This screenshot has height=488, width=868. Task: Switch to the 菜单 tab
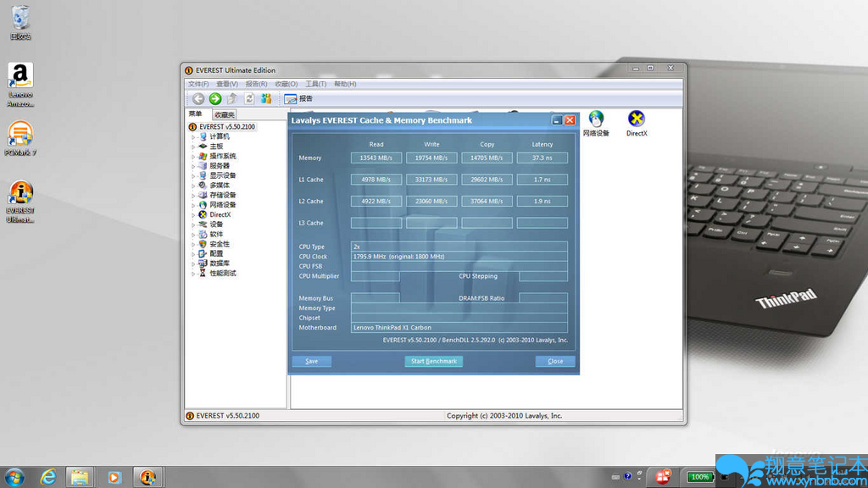coord(196,114)
